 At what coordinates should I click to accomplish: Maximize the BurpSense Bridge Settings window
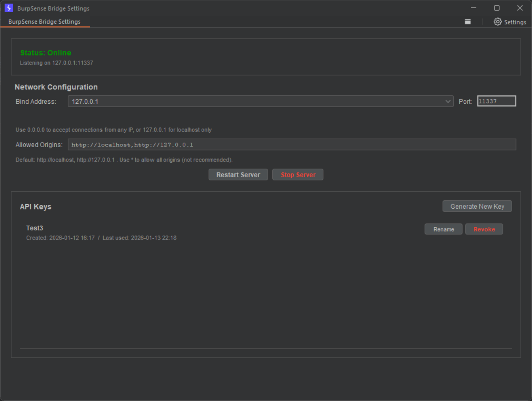click(x=497, y=8)
